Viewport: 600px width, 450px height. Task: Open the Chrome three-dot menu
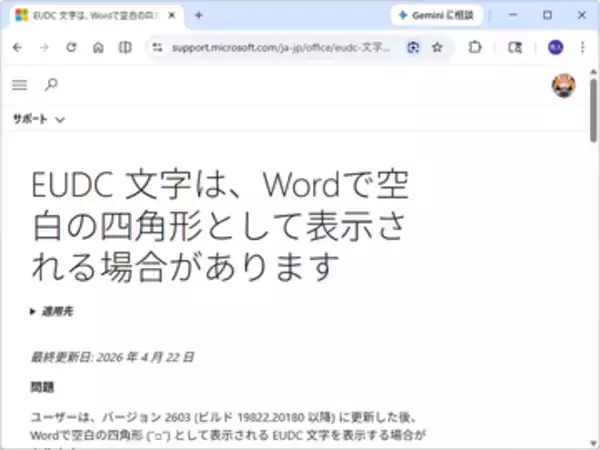(x=582, y=47)
